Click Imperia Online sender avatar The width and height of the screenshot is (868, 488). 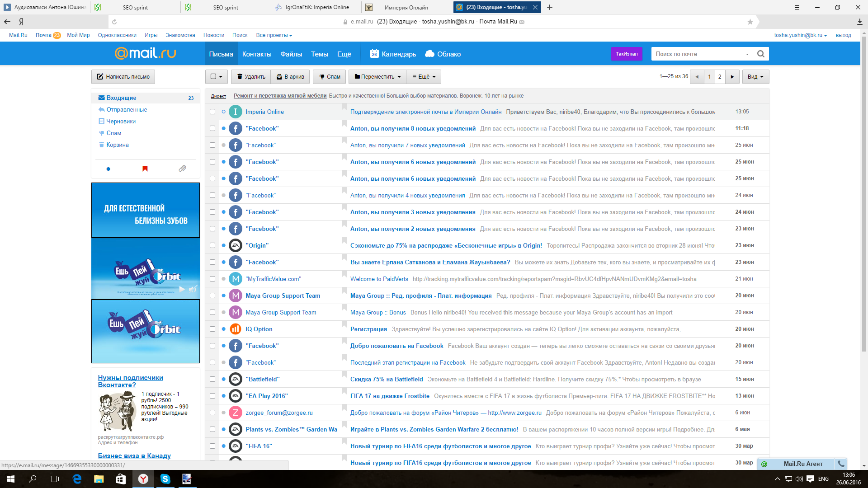coord(235,112)
